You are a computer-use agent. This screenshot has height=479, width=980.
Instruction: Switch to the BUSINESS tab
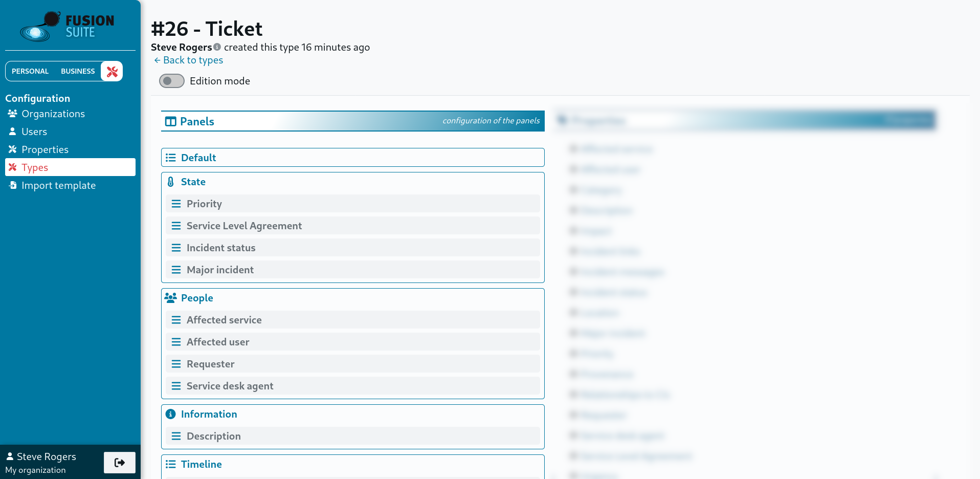pyautogui.click(x=78, y=71)
